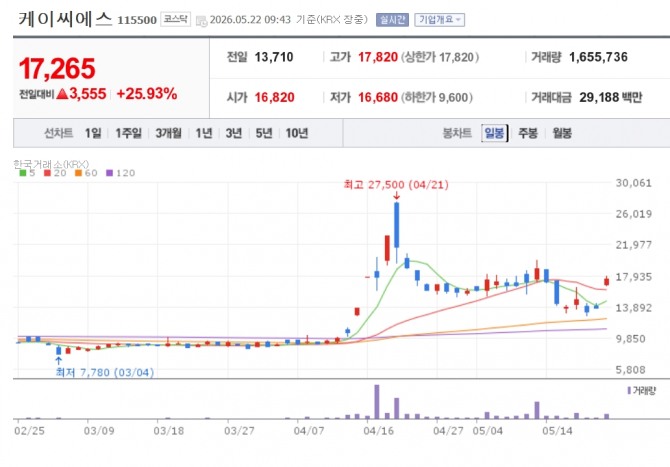Click the 거래대금 value 29,188 백만
The width and height of the screenshot is (670, 467).
(611, 97)
